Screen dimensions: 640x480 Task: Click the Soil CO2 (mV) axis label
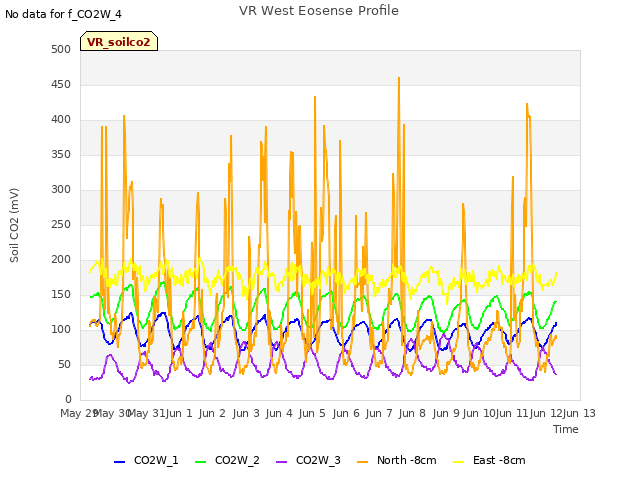click(x=14, y=225)
